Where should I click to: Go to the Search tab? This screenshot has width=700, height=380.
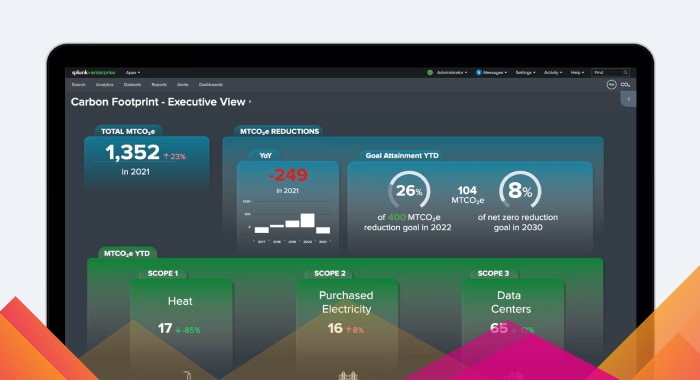(x=78, y=84)
